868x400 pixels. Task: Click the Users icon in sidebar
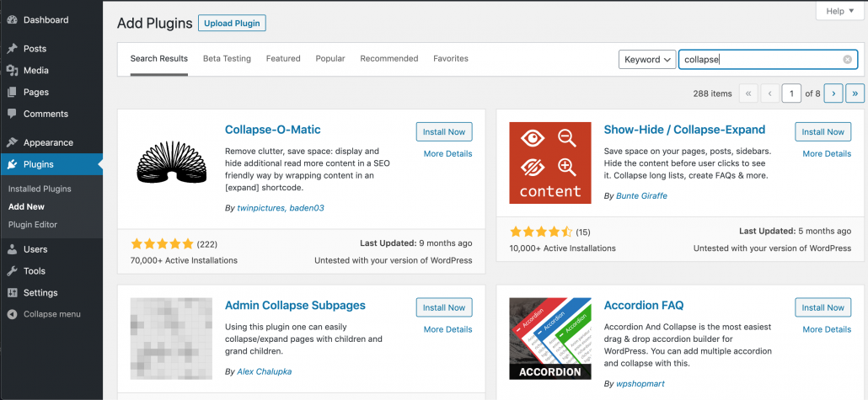coord(12,249)
